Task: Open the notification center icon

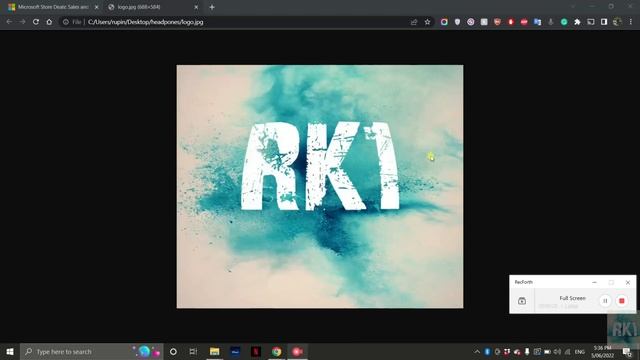Action: click(x=627, y=351)
